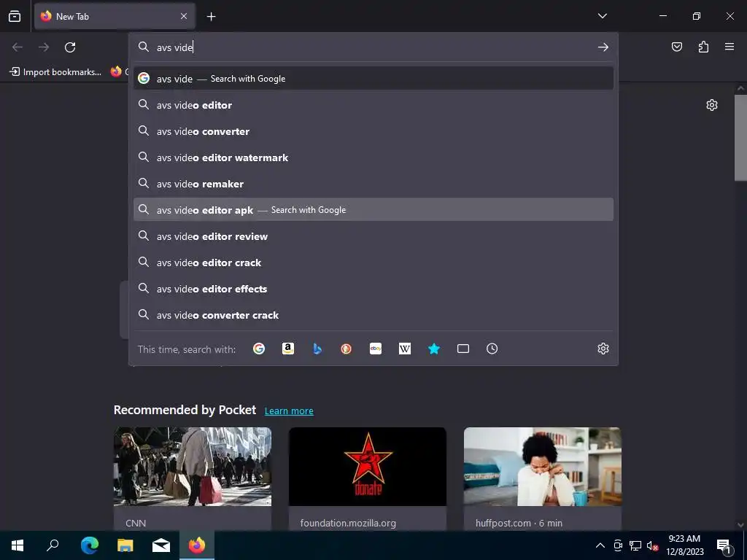Open the Extensions puzzle icon
This screenshot has height=560, width=747.
703,47
